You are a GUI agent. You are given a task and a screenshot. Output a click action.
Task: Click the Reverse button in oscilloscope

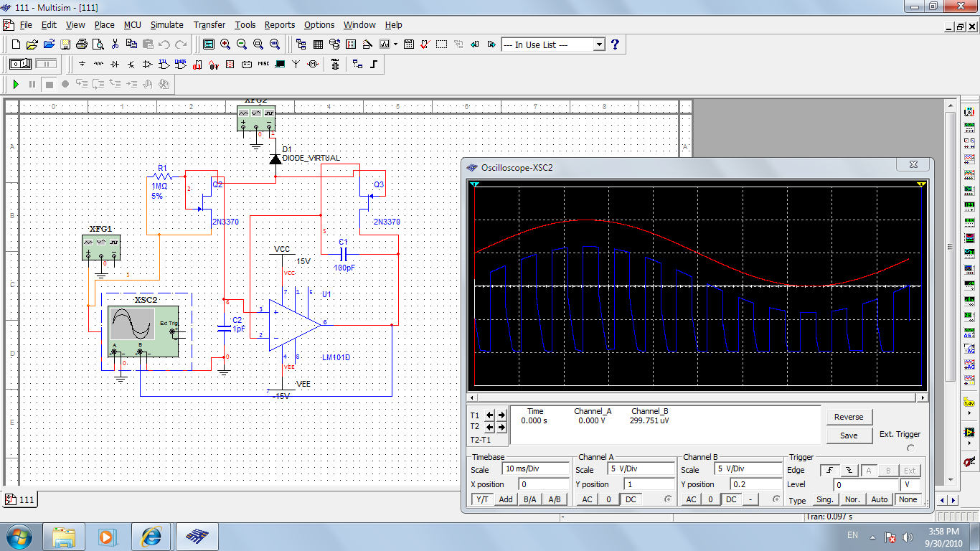(x=849, y=417)
